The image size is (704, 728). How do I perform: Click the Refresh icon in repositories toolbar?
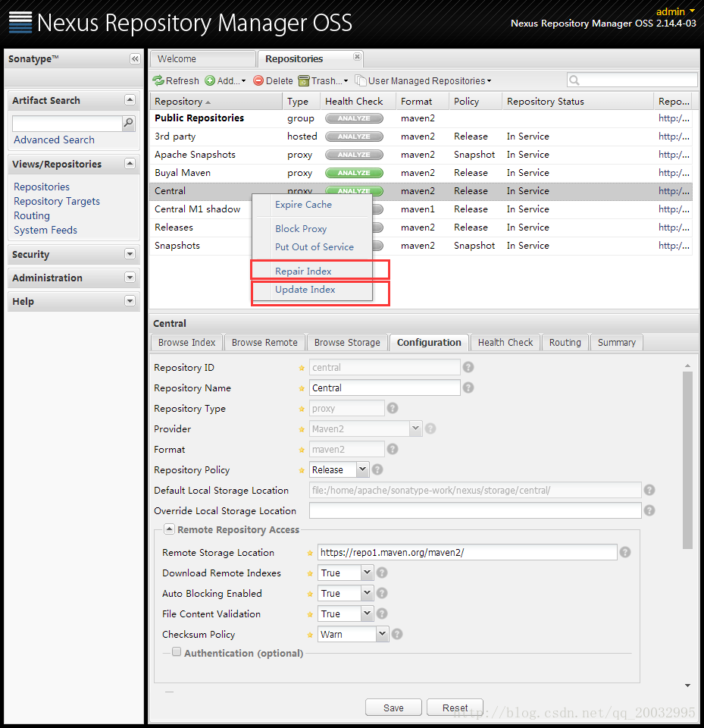click(x=158, y=81)
